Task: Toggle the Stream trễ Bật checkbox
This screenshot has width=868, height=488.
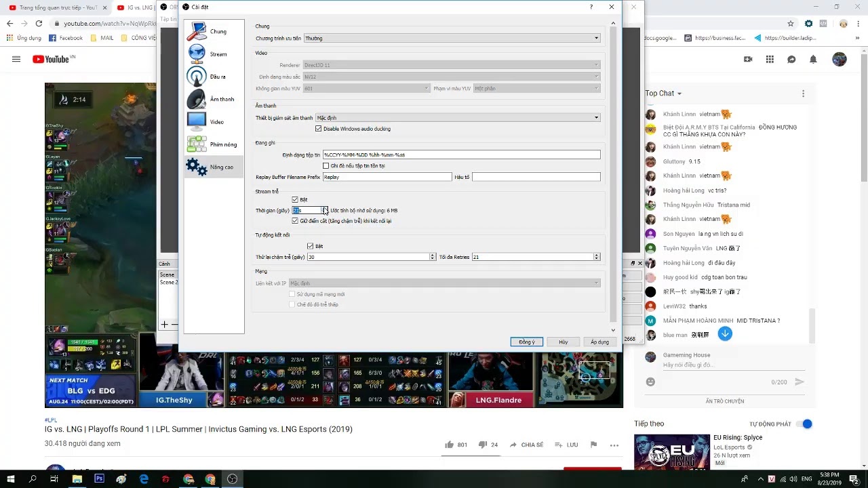Action: [x=295, y=199]
